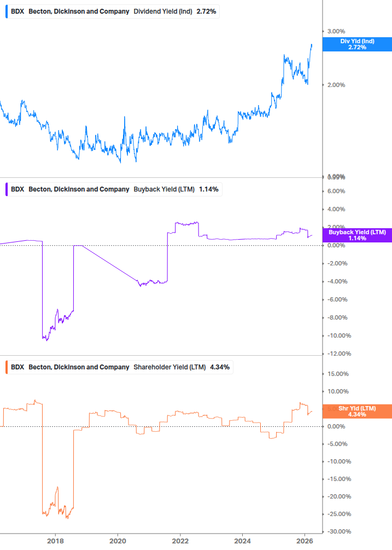Click the blue color bar of Dividend Yield legend
Image resolution: width=392 pixels, height=550 pixels.
[7, 11]
